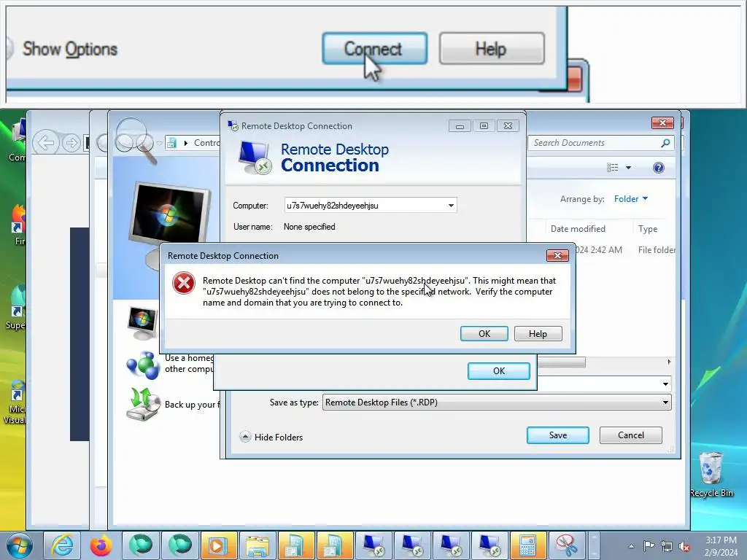
Task: Close the Save As dialog with red X
Action: [662, 122]
